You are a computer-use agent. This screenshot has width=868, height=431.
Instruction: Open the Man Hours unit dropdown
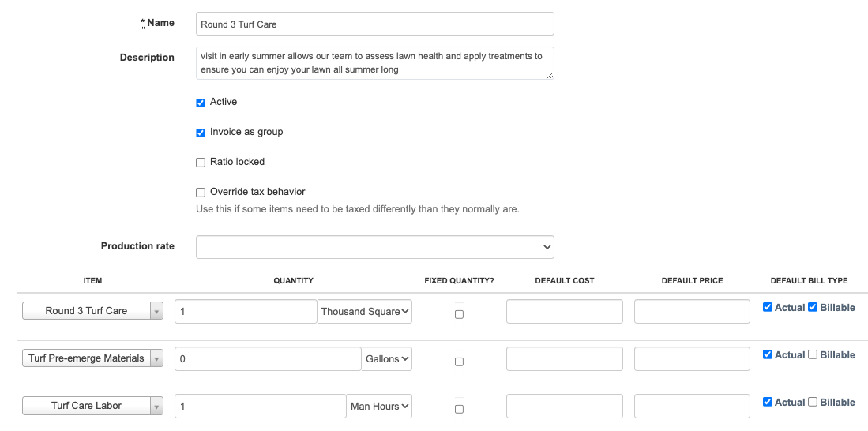click(380, 407)
